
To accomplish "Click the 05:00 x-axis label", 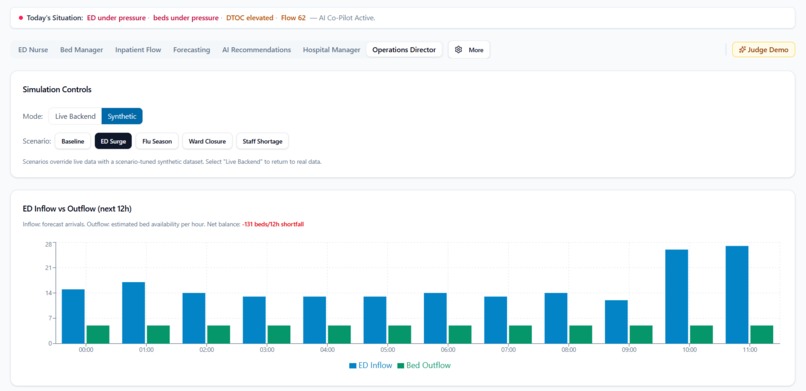I will click(x=387, y=350).
